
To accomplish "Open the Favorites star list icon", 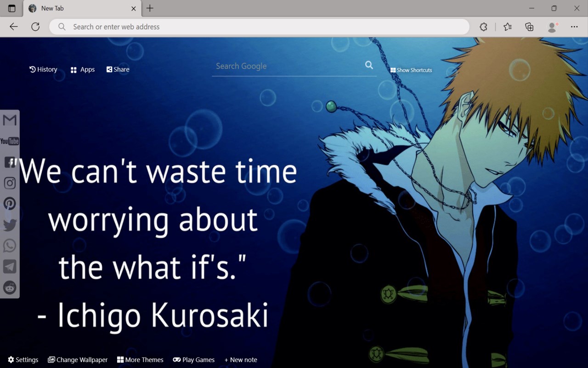I will coord(508,27).
